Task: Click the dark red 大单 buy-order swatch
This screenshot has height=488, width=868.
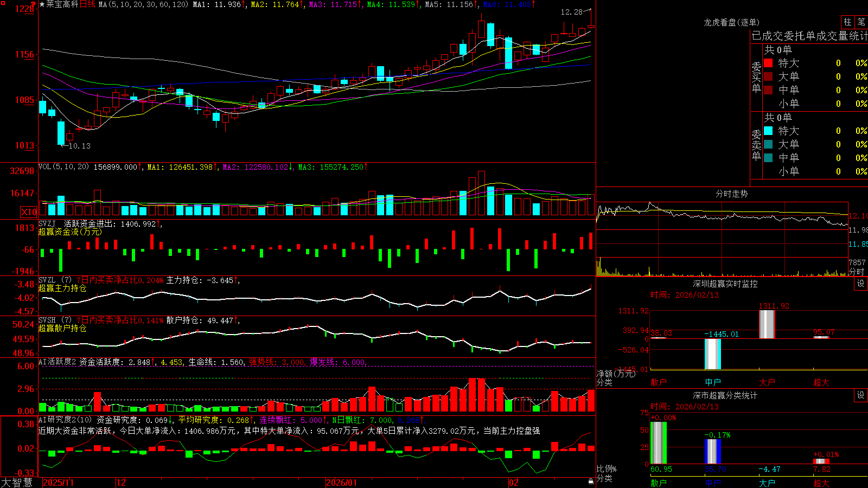Action: (768, 76)
